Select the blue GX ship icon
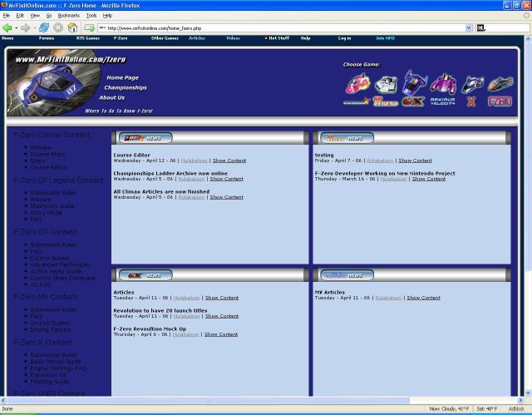 click(414, 82)
